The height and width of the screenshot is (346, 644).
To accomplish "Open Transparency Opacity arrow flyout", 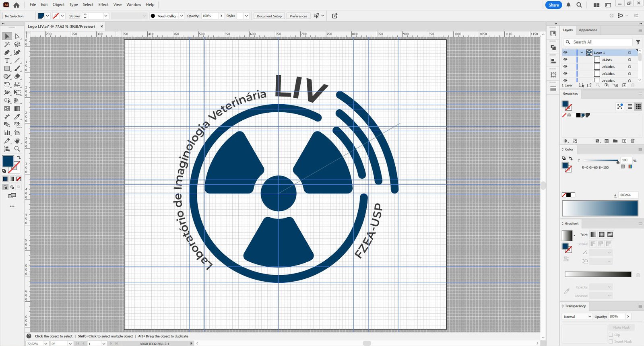I will 628,317.
